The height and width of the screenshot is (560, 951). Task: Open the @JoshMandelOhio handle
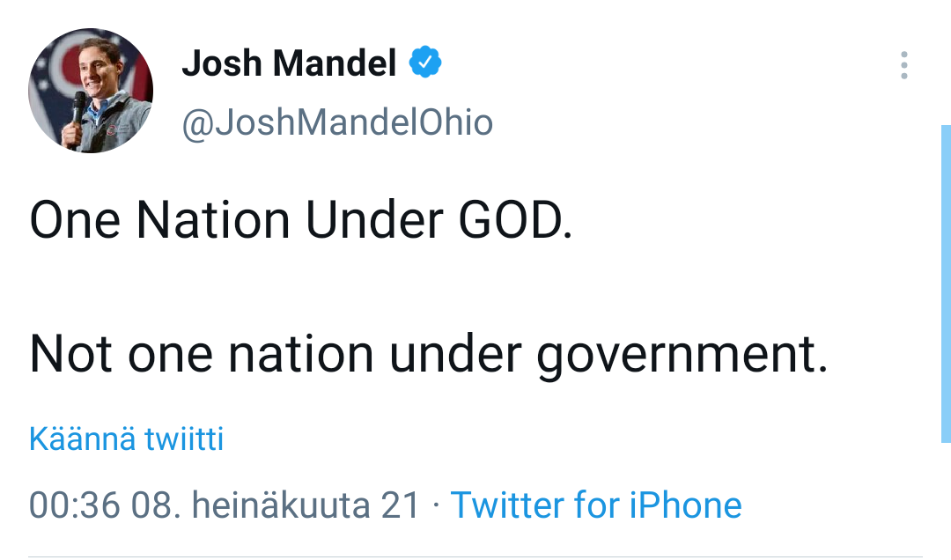coord(337,122)
